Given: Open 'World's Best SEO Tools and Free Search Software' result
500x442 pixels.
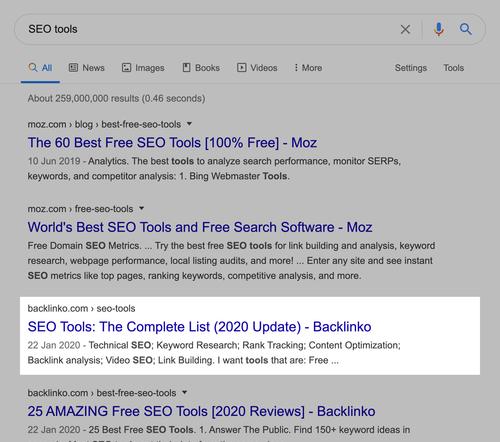Looking at the screenshot, I should [200, 227].
